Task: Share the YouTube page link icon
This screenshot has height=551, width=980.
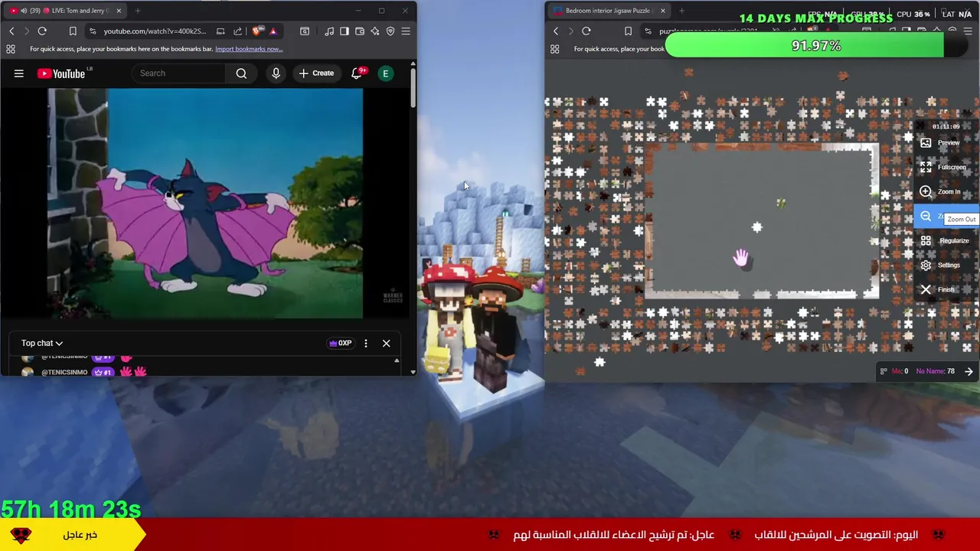Action: (x=237, y=31)
